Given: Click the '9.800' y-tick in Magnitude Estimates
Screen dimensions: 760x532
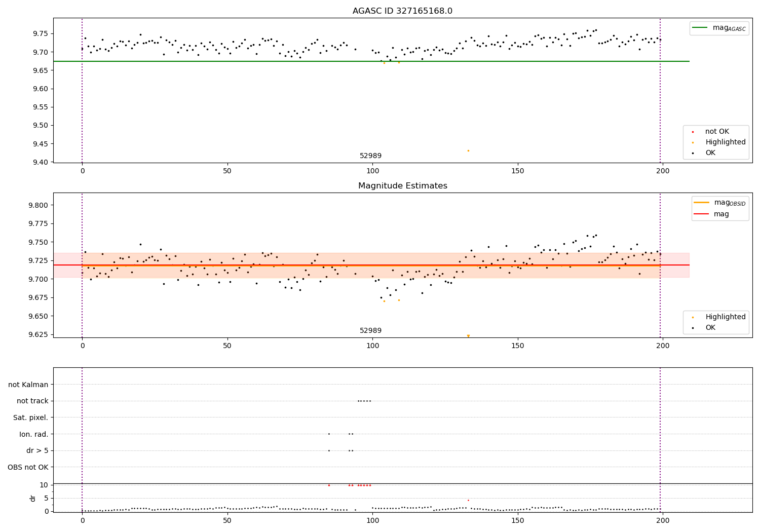Looking at the screenshot, I should click(x=39, y=205).
